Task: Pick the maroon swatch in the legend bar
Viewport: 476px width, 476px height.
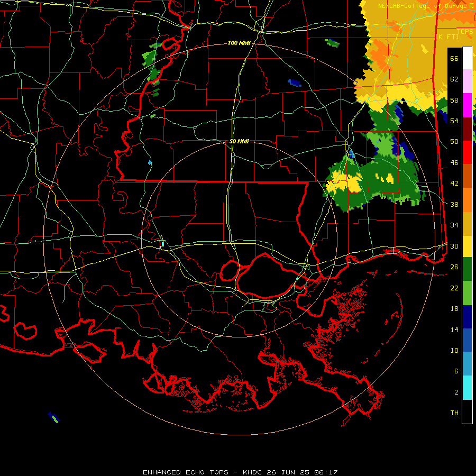Action: pyautogui.click(x=467, y=129)
